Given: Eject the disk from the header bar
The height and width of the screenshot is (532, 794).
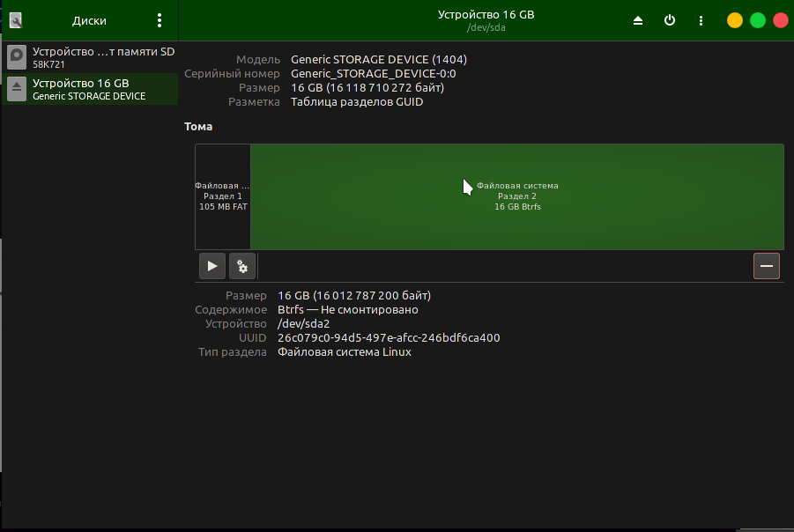Looking at the screenshot, I should [638, 20].
